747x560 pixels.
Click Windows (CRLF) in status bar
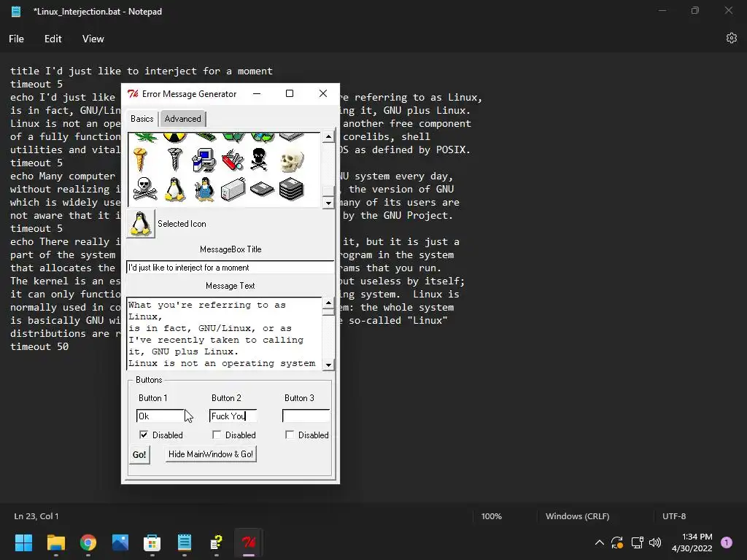[577, 516]
